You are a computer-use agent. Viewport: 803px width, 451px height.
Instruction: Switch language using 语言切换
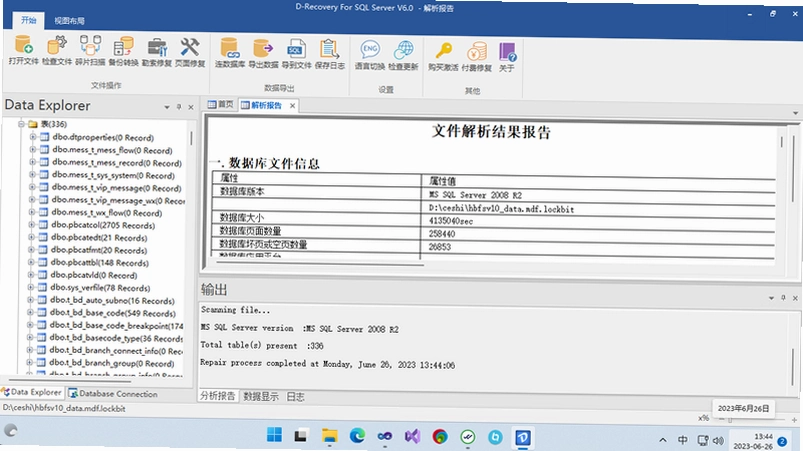pyautogui.click(x=370, y=55)
